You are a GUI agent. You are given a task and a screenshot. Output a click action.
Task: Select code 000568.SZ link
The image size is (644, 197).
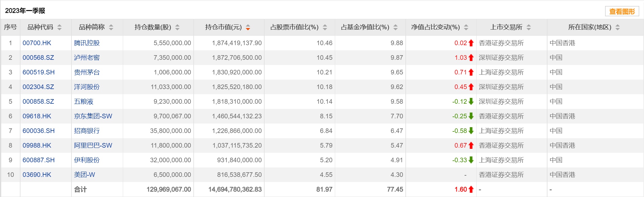click(x=38, y=58)
